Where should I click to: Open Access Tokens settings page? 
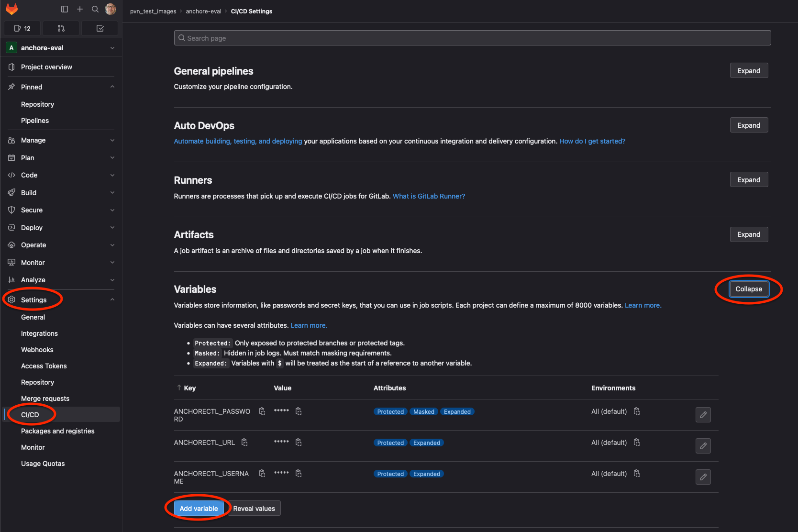[44, 366]
